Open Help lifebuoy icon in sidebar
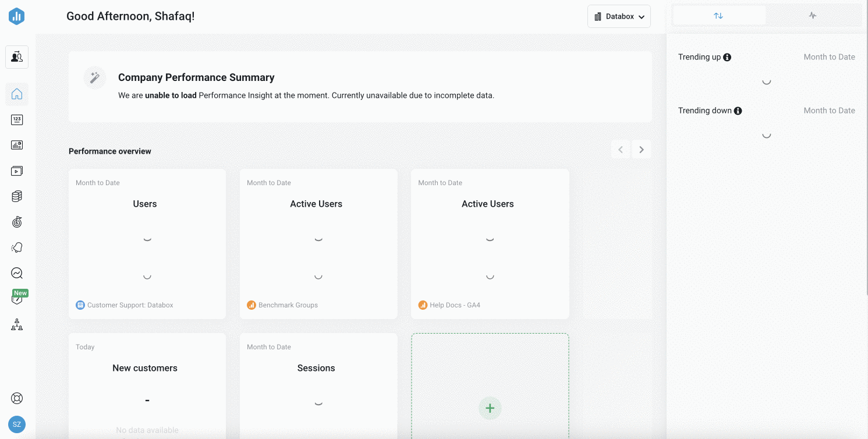868x439 pixels. click(x=17, y=399)
